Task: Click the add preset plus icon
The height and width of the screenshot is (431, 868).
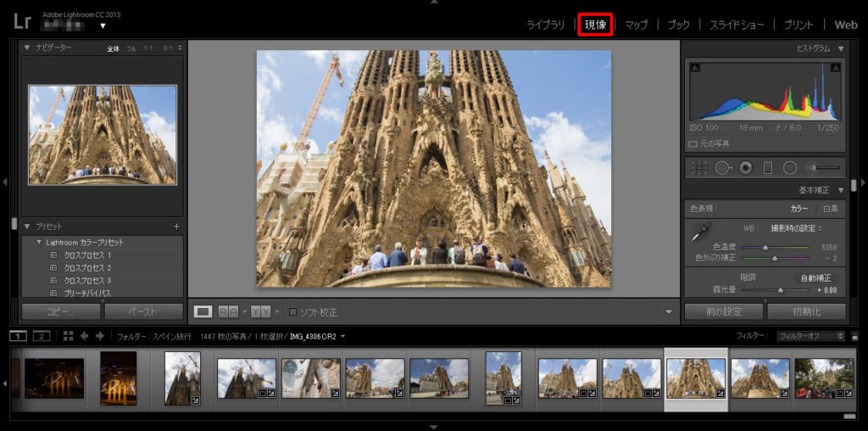Action: pos(176,227)
